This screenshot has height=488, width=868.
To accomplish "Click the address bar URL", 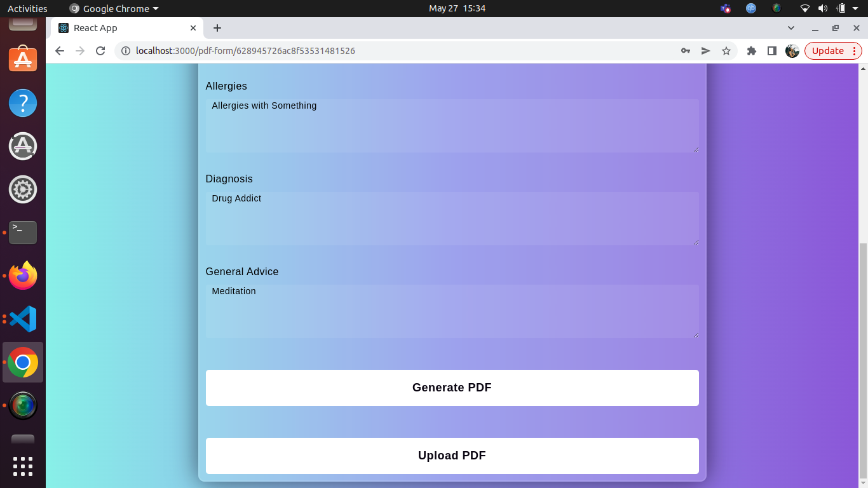I will 245,51.
